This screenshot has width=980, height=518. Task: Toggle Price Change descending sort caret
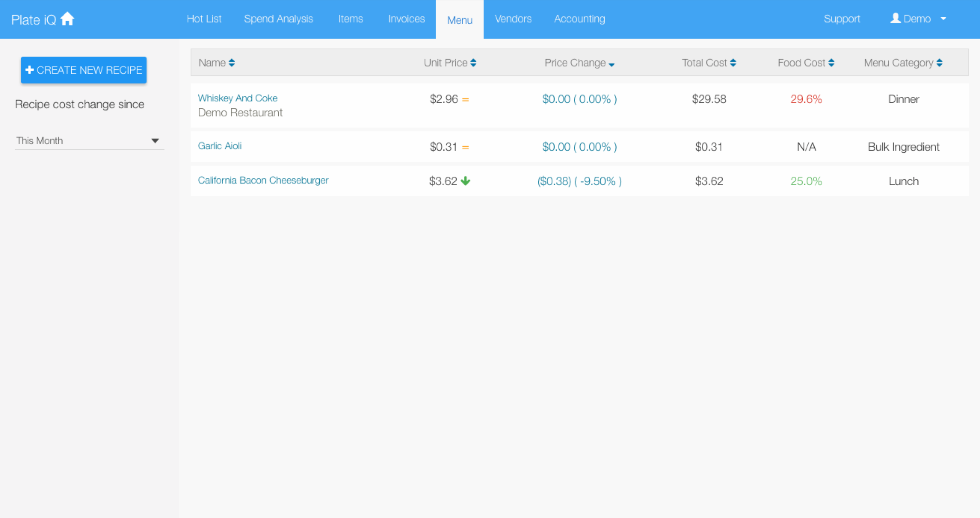[612, 65]
